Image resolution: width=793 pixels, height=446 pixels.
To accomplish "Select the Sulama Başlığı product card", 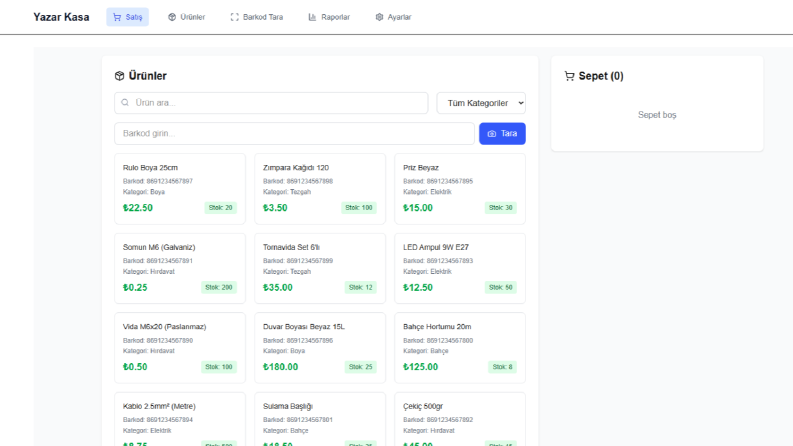I will point(320,419).
